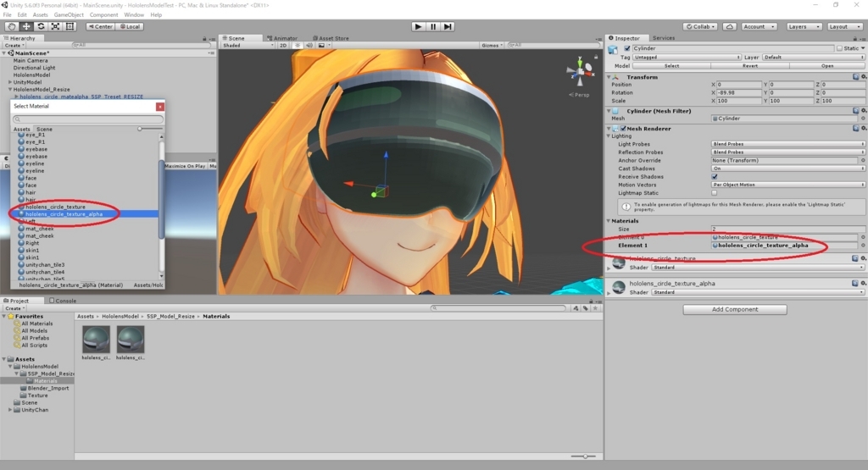Click the Model Revert button
868x470 pixels.
[750, 66]
